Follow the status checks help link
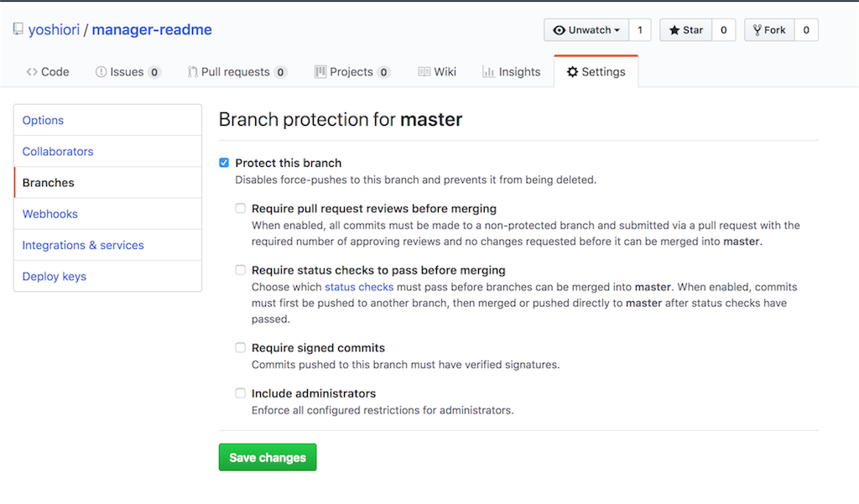The image size is (859, 504). point(359,287)
